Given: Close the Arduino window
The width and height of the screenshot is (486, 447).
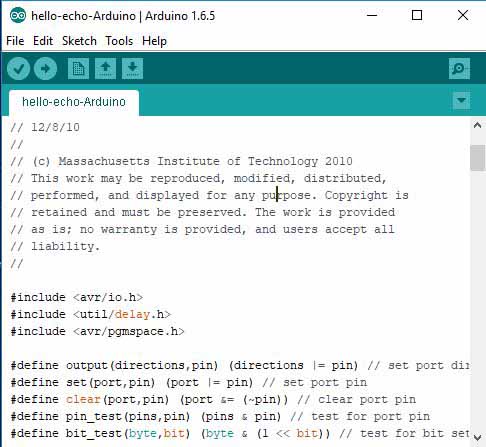Looking at the screenshot, I should [x=463, y=15].
